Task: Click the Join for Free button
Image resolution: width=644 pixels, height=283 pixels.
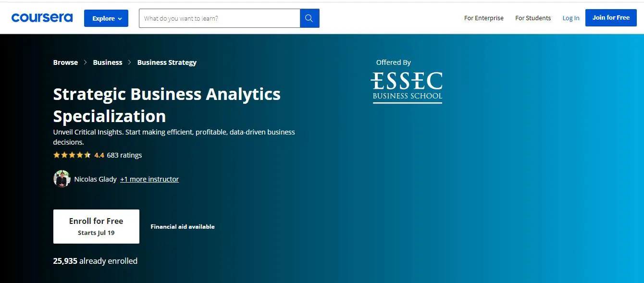Action: 611,17
